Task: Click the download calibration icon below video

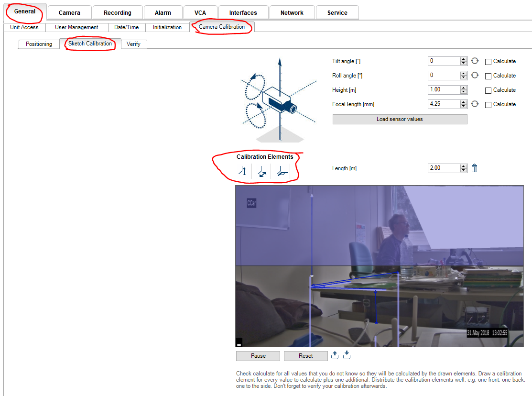Action: (x=347, y=355)
